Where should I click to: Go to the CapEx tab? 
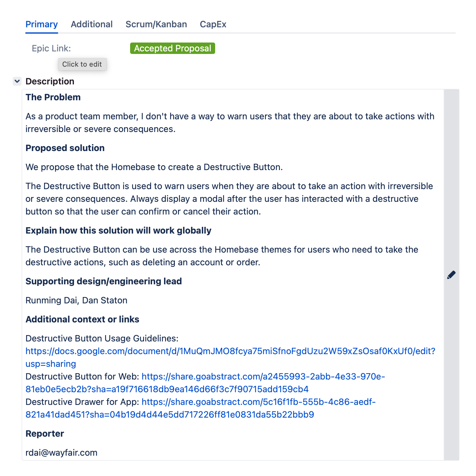(x=213, y=24)
